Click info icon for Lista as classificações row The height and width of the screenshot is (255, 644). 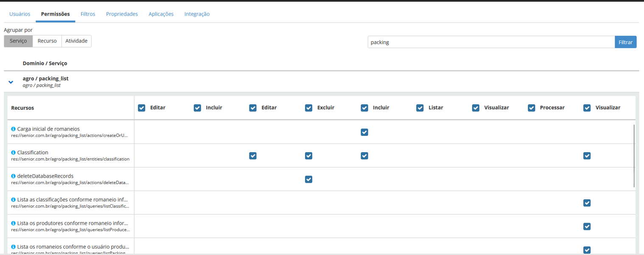(x=14, y=199)
